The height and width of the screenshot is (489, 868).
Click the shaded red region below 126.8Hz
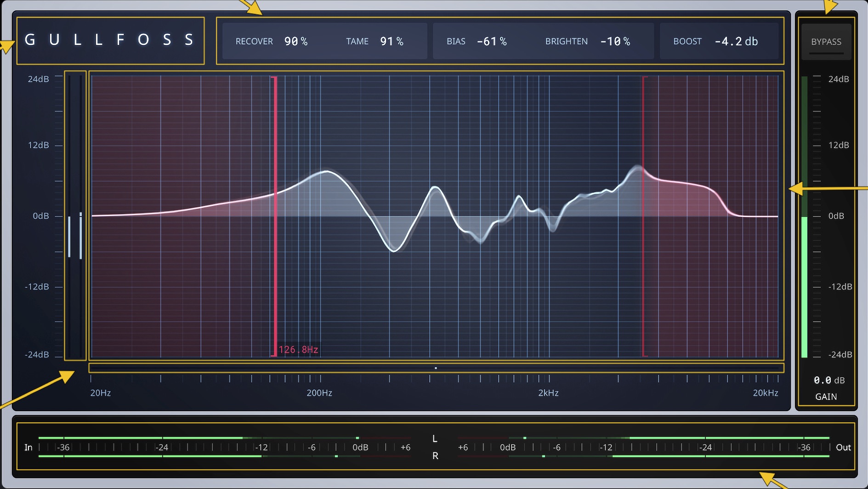pyautogui.click(x=184, y=285)
